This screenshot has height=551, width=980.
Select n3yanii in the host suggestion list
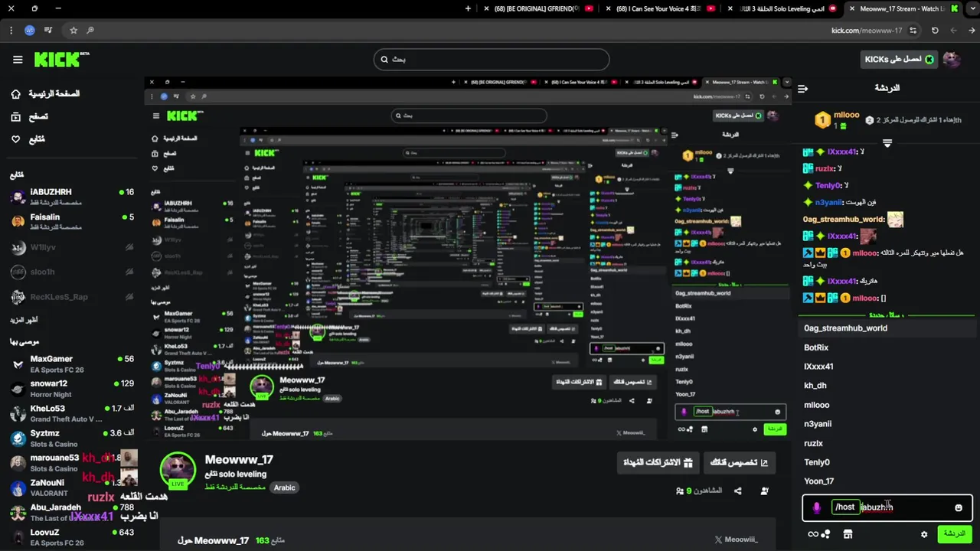[x=887, y=424]
